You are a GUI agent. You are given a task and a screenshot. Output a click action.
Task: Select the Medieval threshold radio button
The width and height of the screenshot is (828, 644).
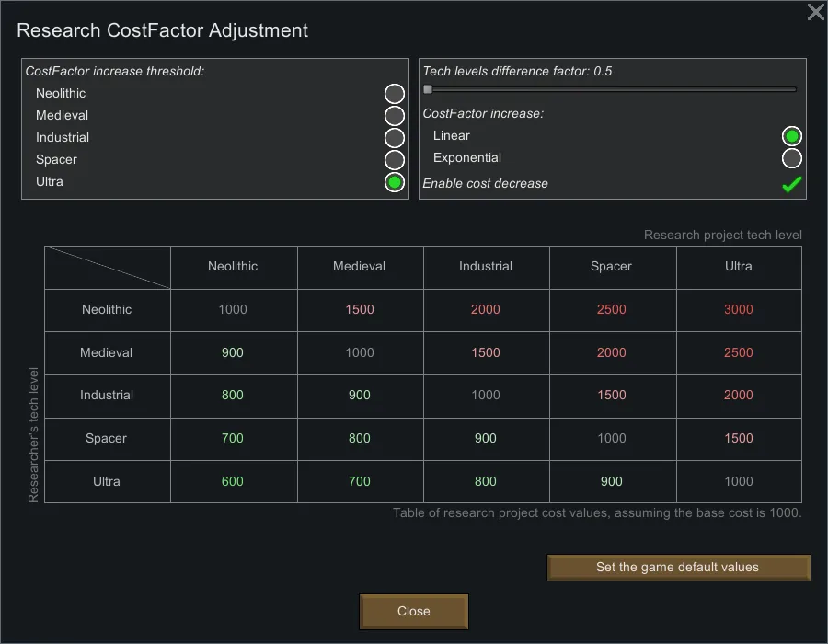click(x=394, y=116)
